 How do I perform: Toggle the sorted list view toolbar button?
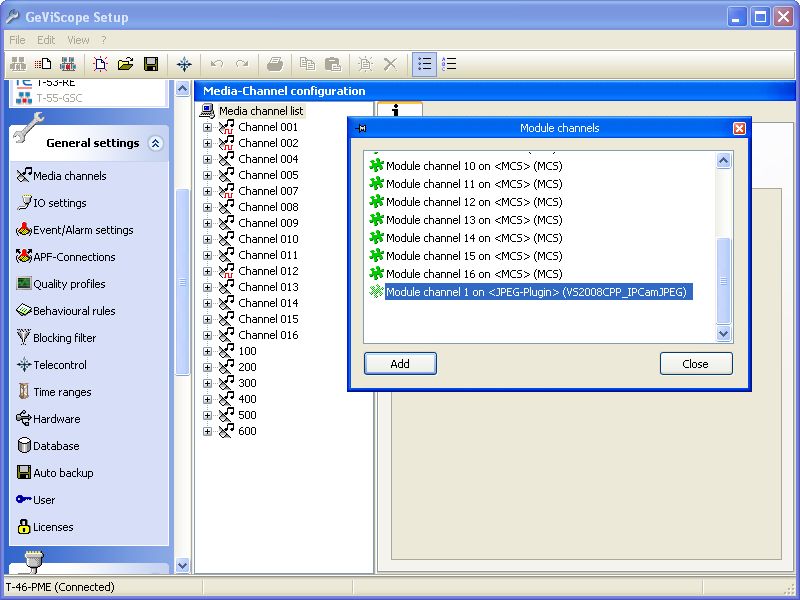(x=449, y=64)
